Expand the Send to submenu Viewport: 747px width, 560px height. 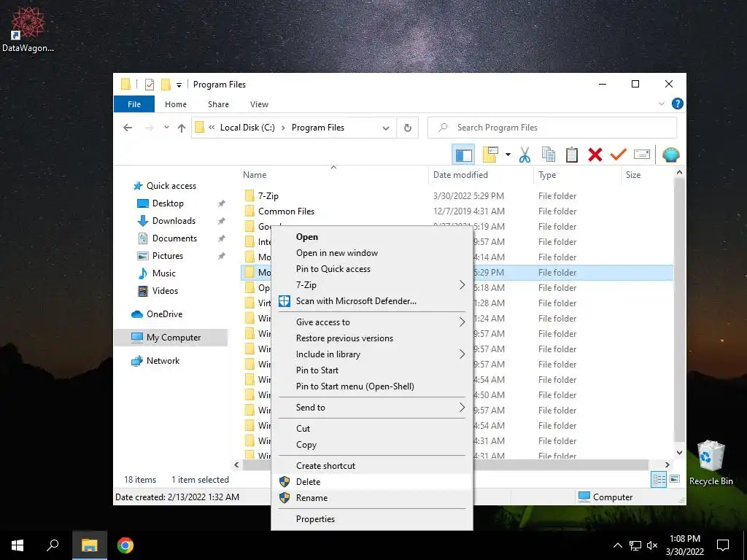(462, 407)
